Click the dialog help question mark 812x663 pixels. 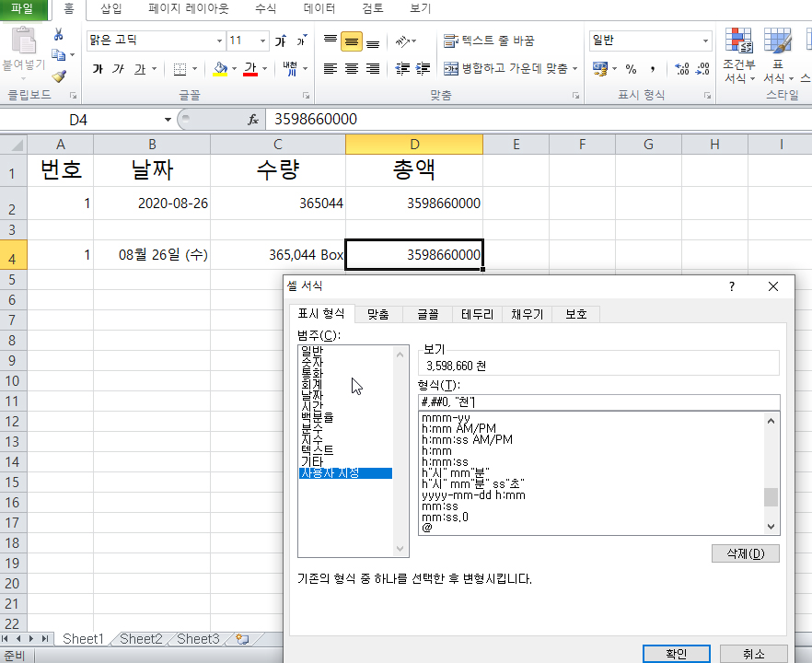(x=732, y=286)
